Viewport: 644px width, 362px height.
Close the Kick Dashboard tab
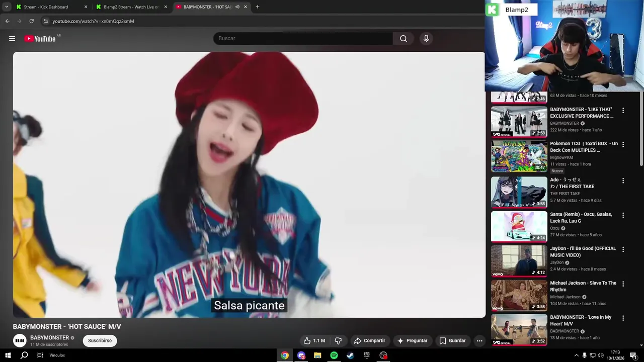click(x=86, y=7)
